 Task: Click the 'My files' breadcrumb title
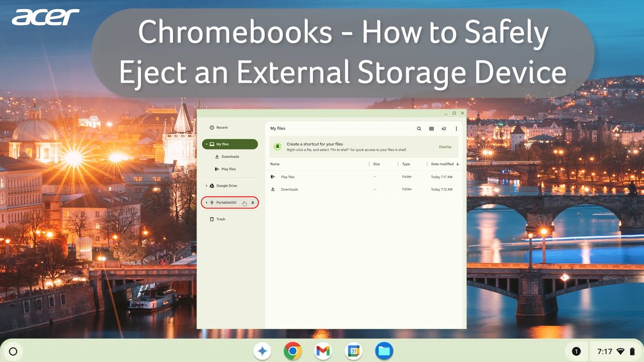[278, 129]
